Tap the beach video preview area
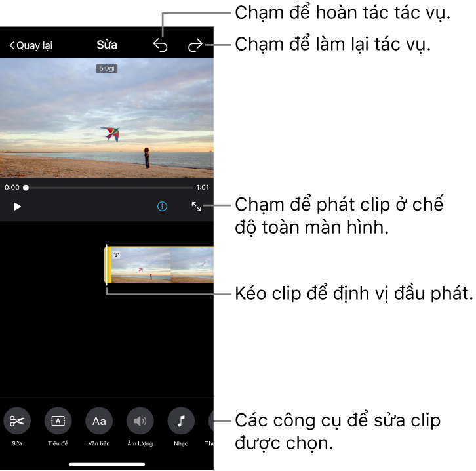The image size is (476, 471). pos(107,118)
